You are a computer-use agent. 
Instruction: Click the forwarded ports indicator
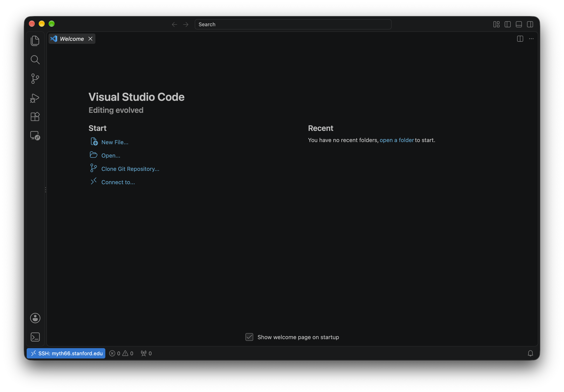pos(146,353)
